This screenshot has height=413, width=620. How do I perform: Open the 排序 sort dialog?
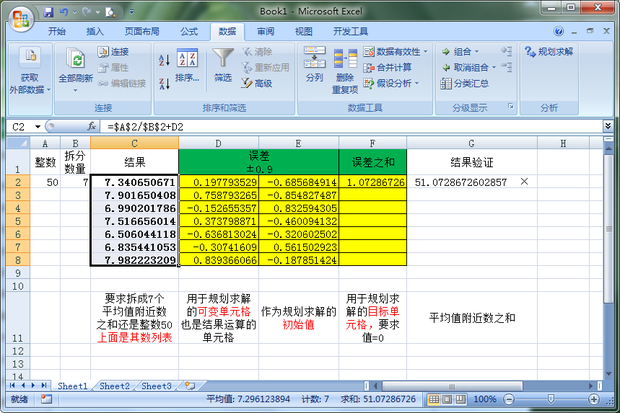[187, 66]
